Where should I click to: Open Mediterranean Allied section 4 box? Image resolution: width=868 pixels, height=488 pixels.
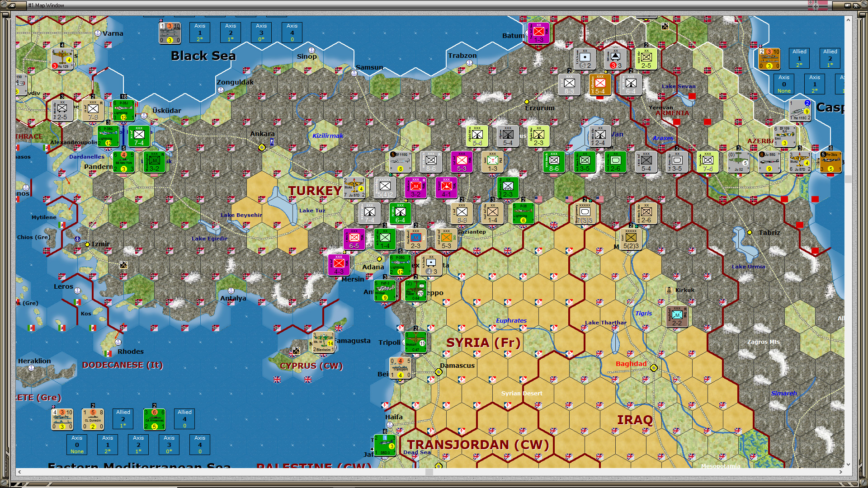coord(184,419)
